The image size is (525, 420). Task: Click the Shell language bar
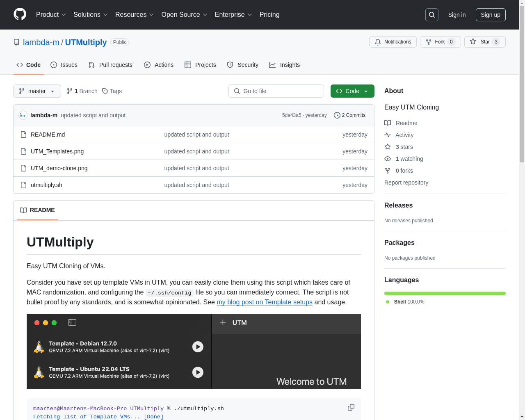[445, 293]
